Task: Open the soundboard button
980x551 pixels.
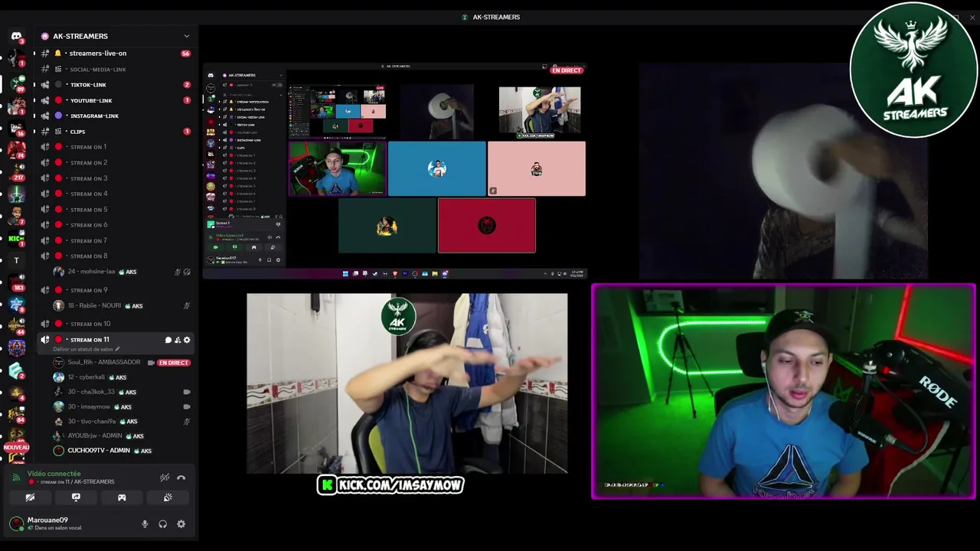Action: [x=168, y=497]
